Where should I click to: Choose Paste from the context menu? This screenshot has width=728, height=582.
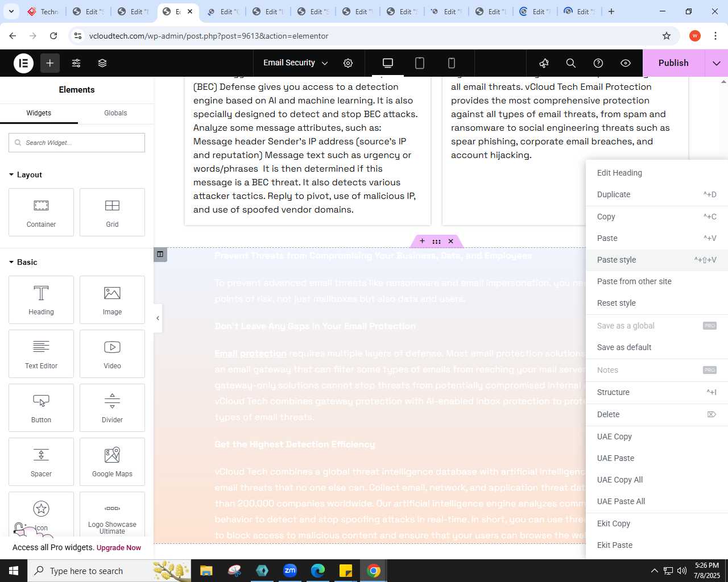(x=657, y=238)
